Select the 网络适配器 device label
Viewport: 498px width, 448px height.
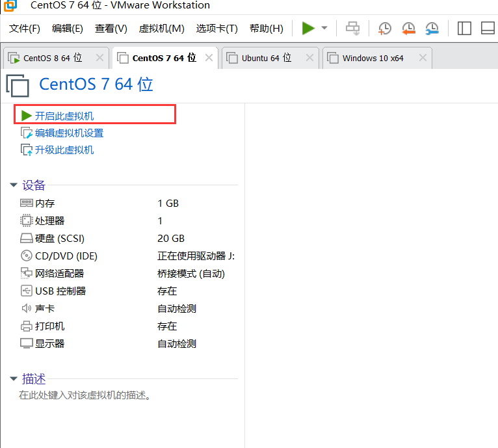click(x=59, y=274)
